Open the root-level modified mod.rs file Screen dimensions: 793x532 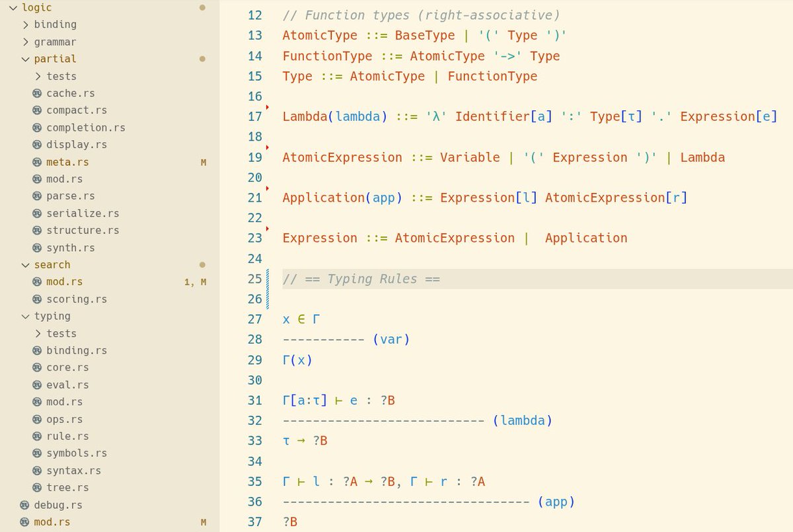click(x=52, y=523)
